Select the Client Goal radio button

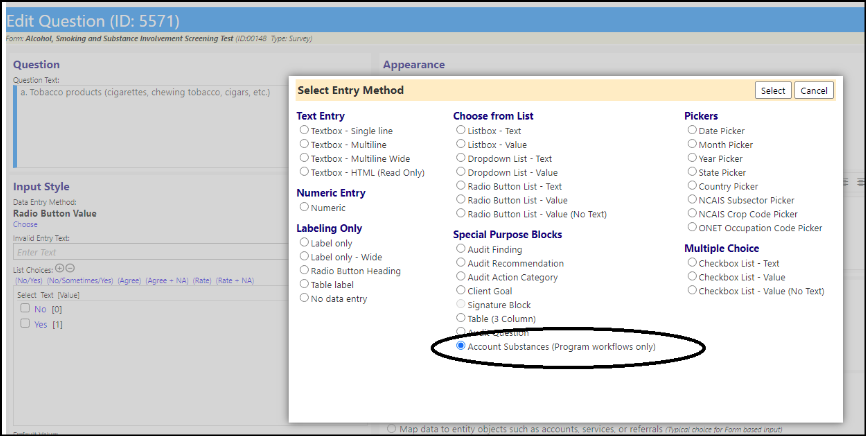coord(461,290)
